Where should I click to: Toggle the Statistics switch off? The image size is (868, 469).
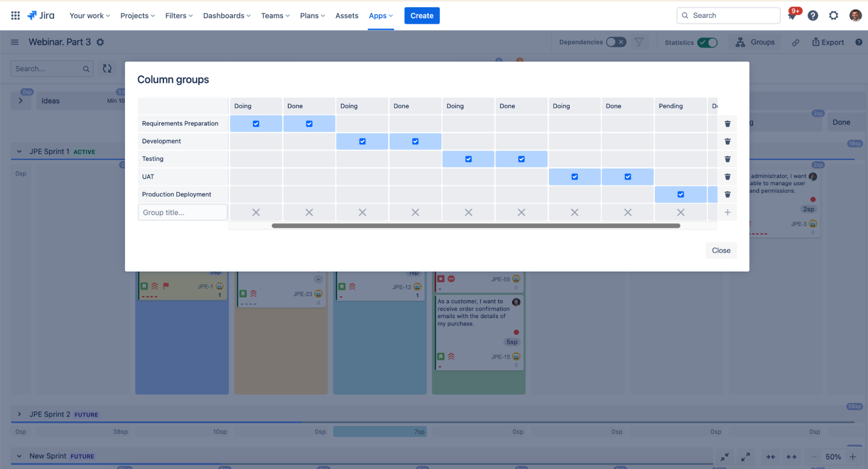tap(707, 43)
